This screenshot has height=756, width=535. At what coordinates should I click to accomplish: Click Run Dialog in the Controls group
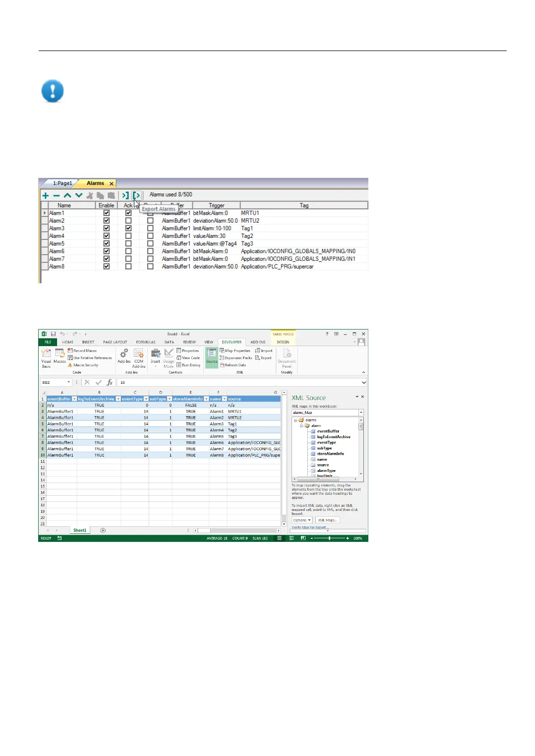click(x=189, y=365)
